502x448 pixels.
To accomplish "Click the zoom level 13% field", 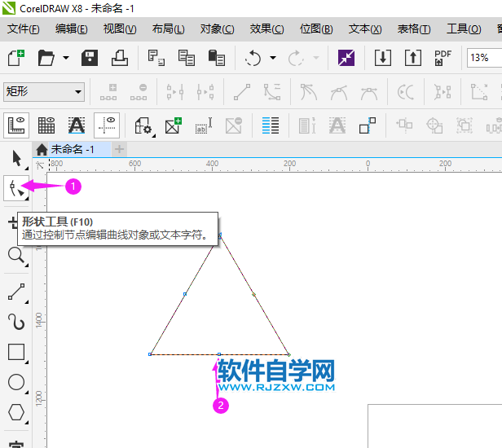I will (484, 58).
